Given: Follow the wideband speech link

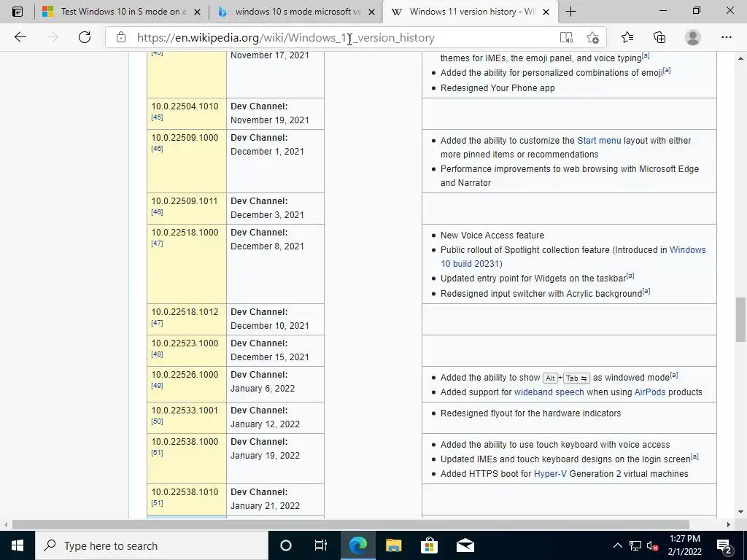Looking at the screenshot, I should tap(549, 392).
